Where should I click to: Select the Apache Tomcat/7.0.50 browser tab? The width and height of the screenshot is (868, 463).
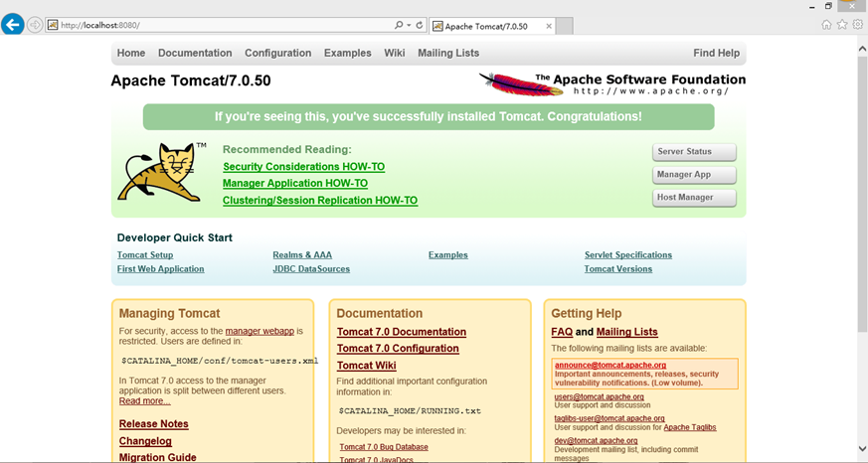492,26
